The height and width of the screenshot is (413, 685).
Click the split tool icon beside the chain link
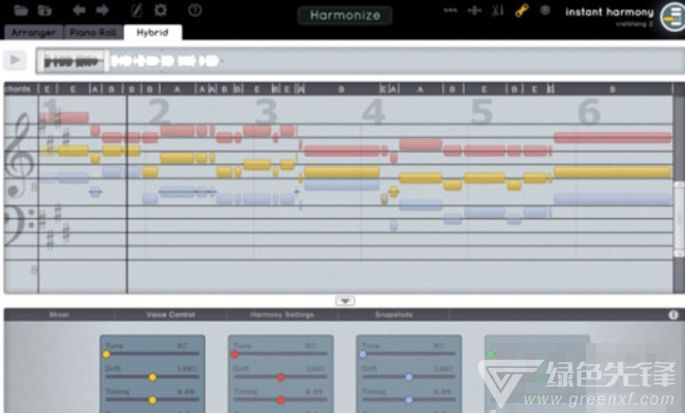point(498,10)
